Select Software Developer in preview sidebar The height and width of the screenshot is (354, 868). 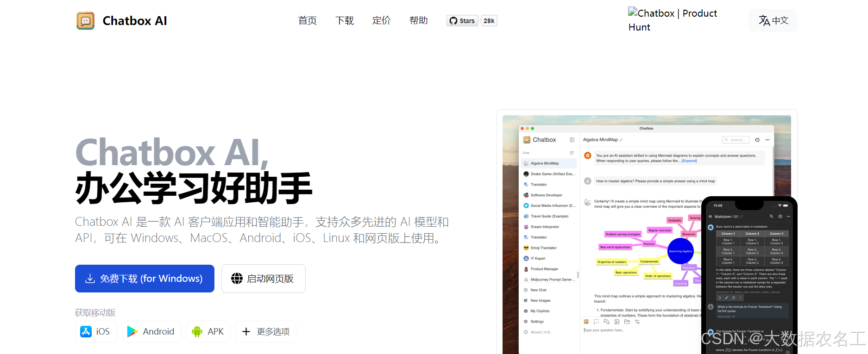click(549, 195)
